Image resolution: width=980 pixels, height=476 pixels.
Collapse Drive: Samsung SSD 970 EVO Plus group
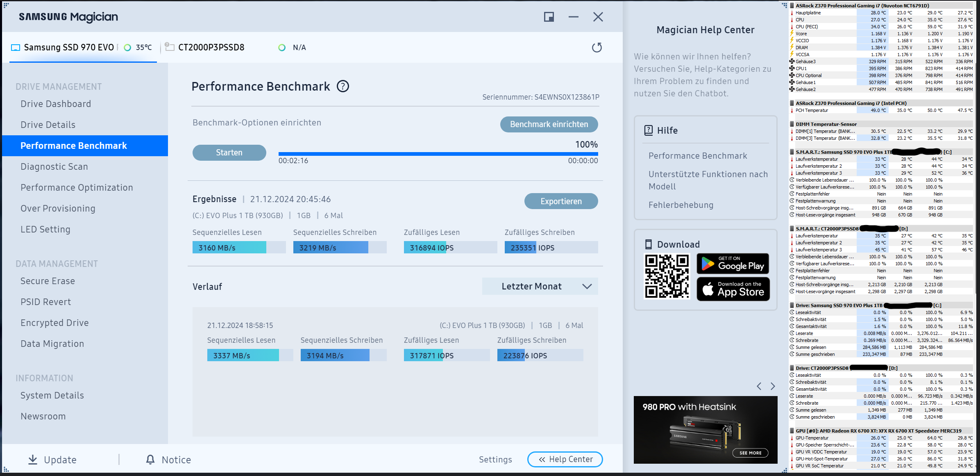point(792,305)
